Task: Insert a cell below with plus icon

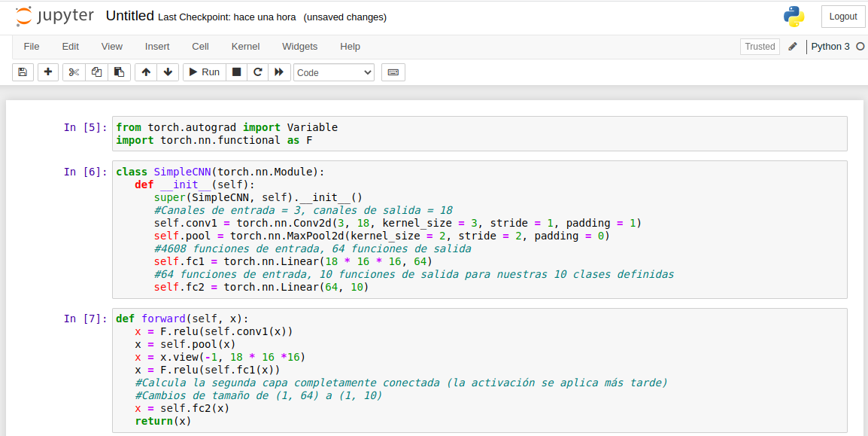Action: 48,72
